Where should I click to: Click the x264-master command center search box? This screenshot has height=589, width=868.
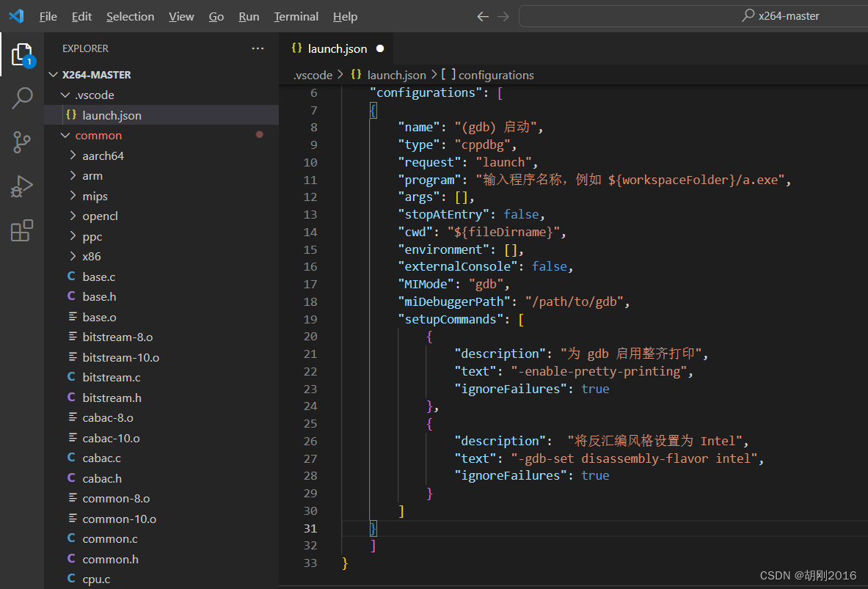coord(693,16)
